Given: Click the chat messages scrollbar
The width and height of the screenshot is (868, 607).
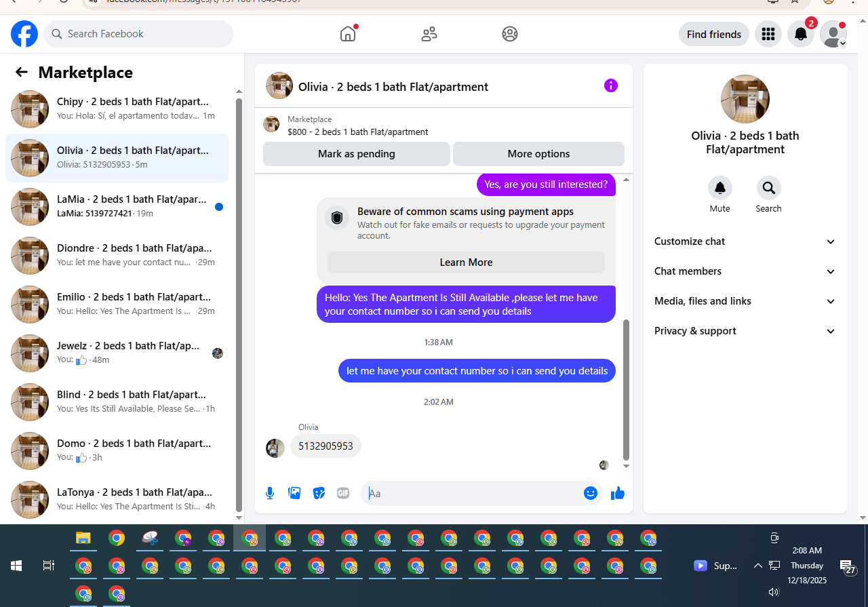Looking at the screenshot, I should click(626, 390).
